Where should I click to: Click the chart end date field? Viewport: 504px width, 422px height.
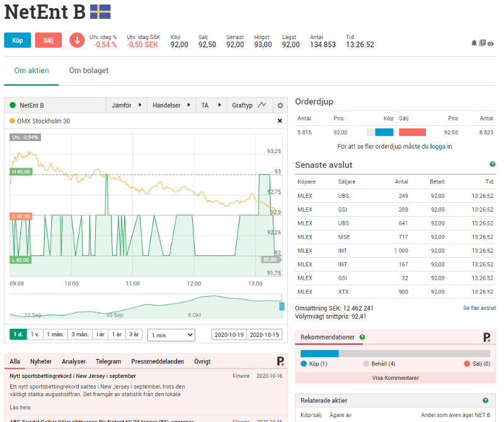pyautogui.click(x=265, y=334)
